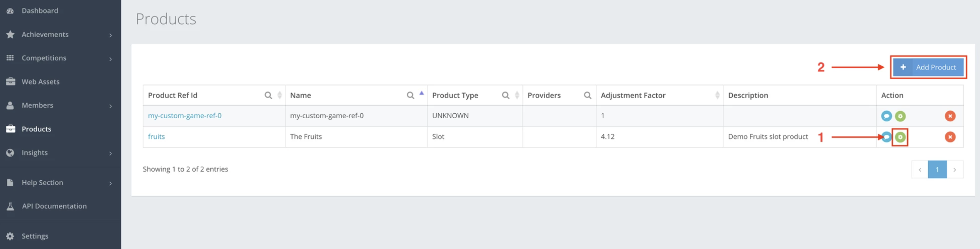Go to API Documentation in sidebar
Screen dimensions: 980x249
[54, 206]
